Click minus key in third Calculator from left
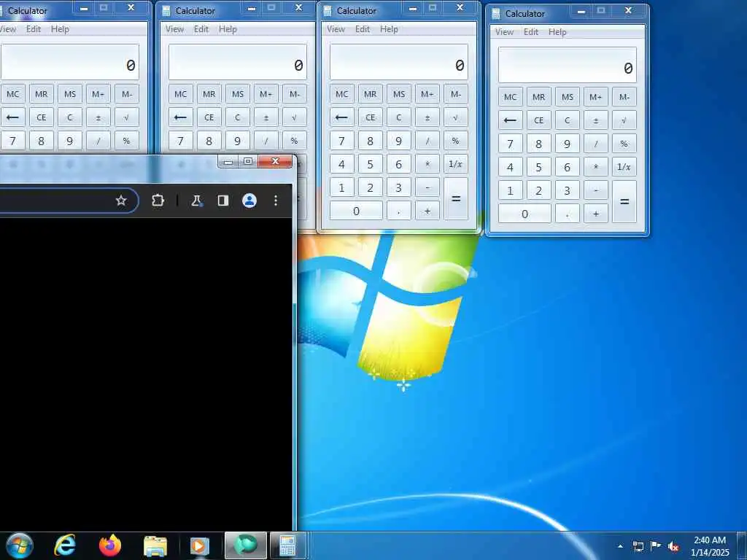The image size is (747, 560). tap(427, 187)
